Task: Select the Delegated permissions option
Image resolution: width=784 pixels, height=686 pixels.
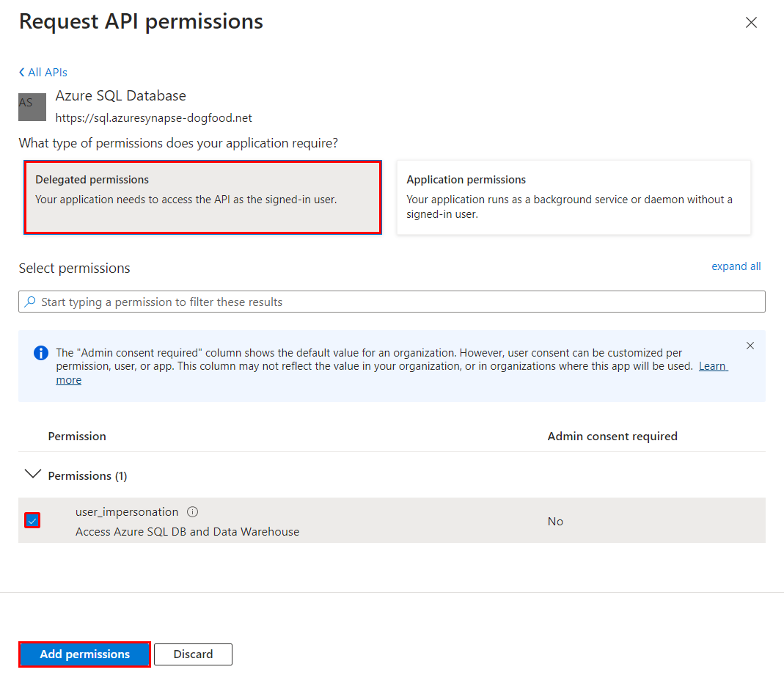Action: [x=203, y=197]
